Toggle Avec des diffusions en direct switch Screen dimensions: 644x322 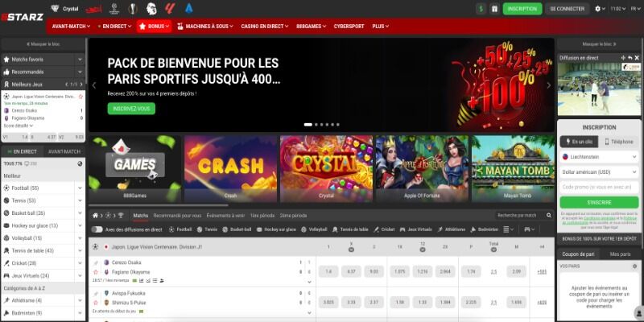[97, 229]
